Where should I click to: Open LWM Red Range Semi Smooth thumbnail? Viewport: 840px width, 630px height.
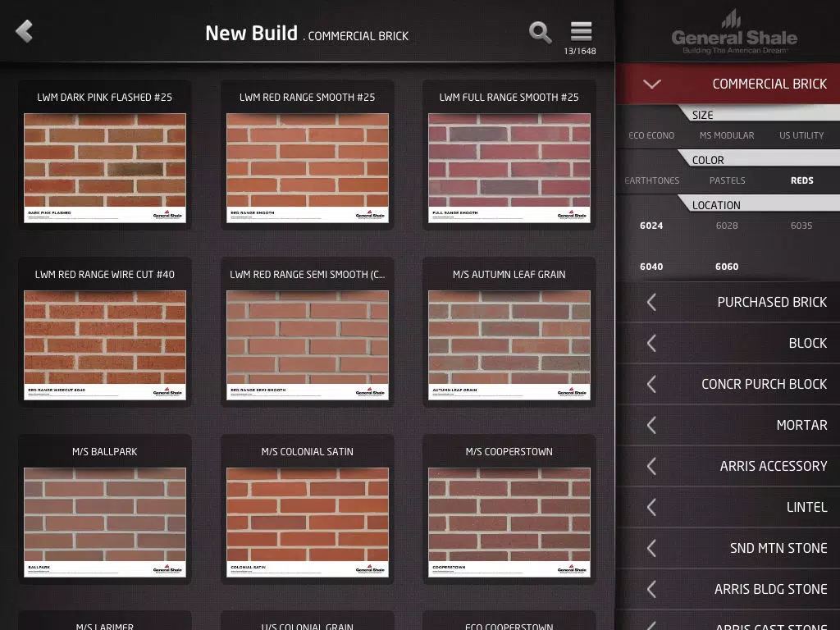click(308, 345)
